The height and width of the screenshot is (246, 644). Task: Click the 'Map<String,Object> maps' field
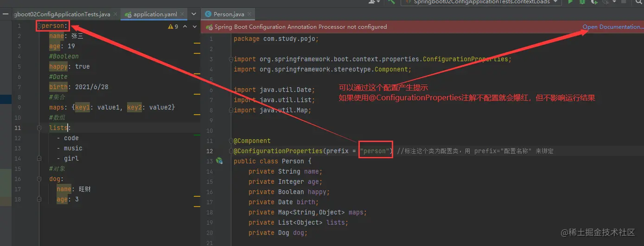pos(307,213)
